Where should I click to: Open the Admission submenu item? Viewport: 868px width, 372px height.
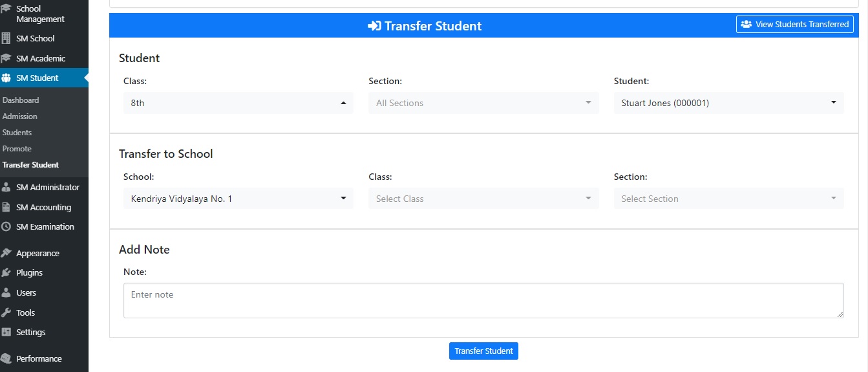20,116
